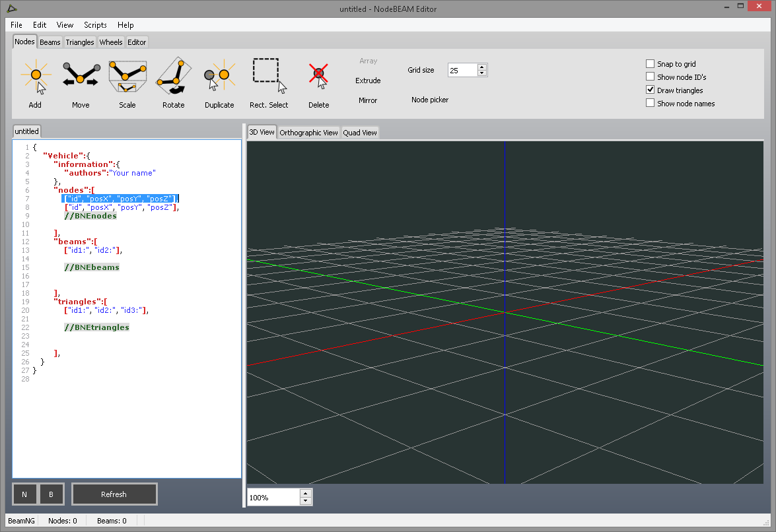Open the Help menu
Viewport: 776px width, 532px height.
point(125,24)
